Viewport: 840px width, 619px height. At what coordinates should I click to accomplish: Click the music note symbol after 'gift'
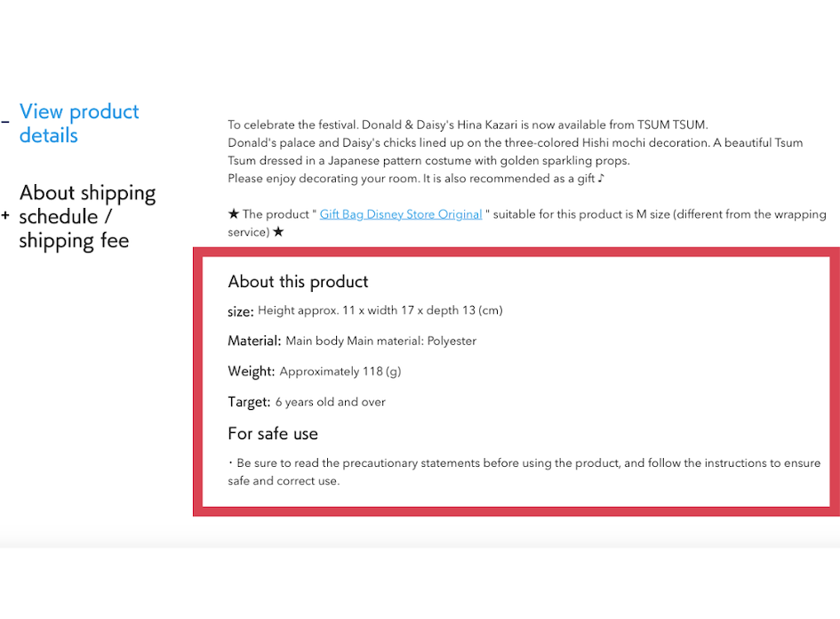[601, 178]
